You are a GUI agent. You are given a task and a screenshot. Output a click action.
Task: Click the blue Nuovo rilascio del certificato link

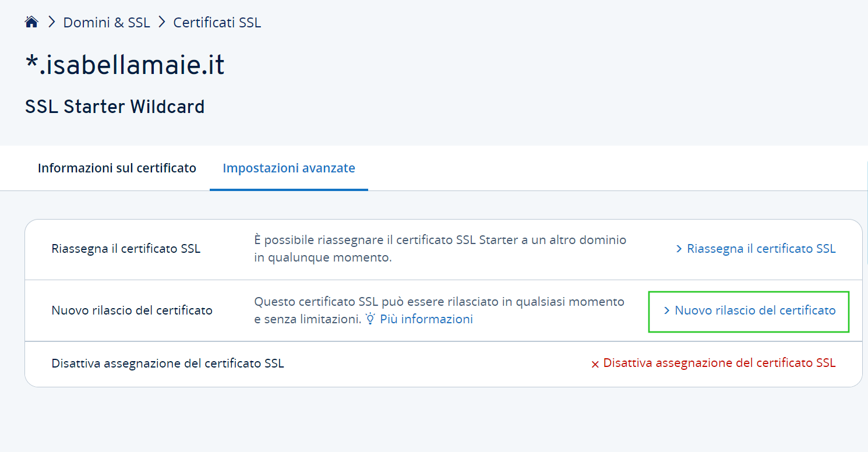pos(755,310)
